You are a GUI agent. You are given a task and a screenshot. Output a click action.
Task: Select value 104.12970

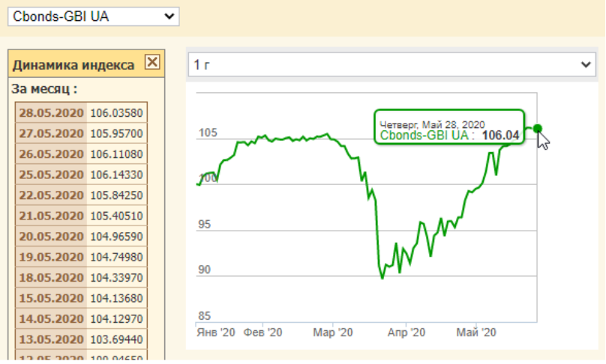coord(117,318)
